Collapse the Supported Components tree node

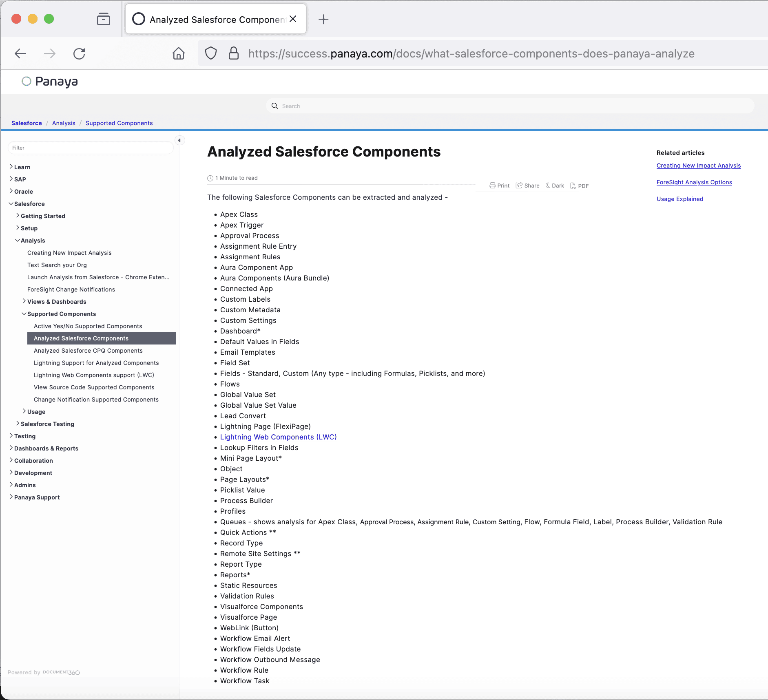tap(24, 314)
